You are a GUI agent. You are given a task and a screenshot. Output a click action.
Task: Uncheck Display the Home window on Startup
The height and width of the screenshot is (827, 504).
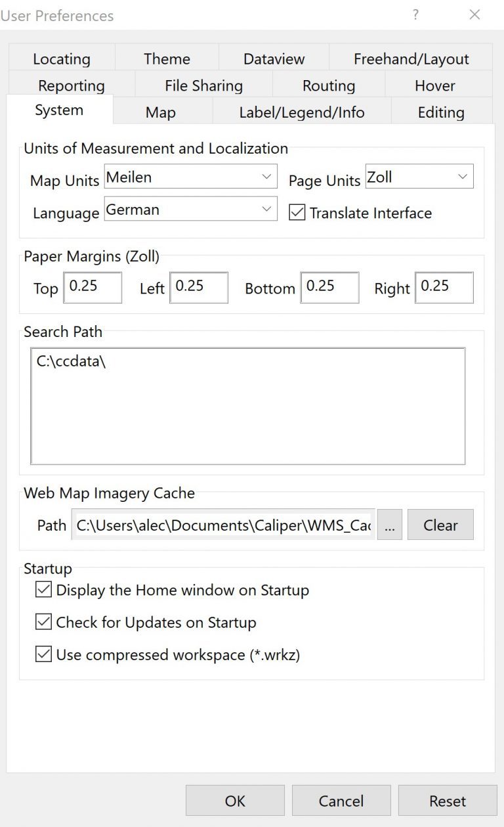pos(43,590)
